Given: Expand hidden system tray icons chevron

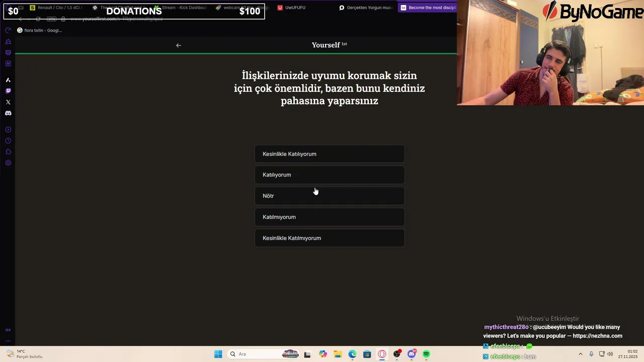Looking at the screenshot, I should pyautogui.click(x=580, y=354).
